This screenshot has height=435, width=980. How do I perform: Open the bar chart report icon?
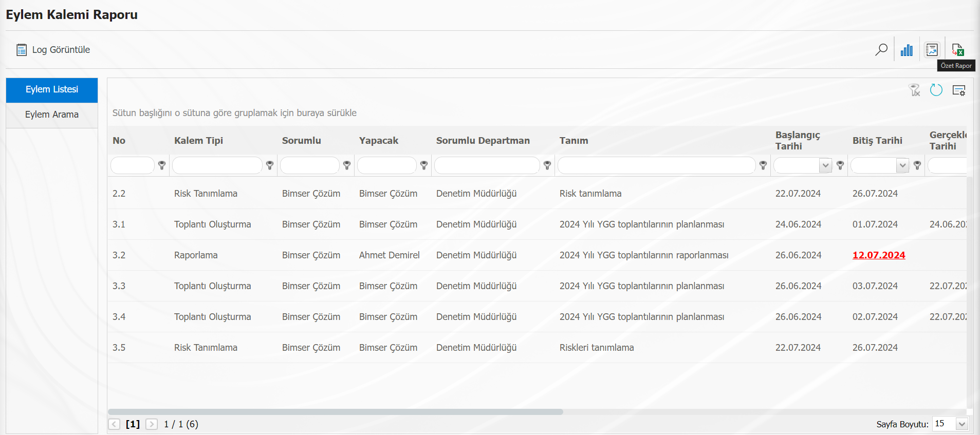coord(907,50)
